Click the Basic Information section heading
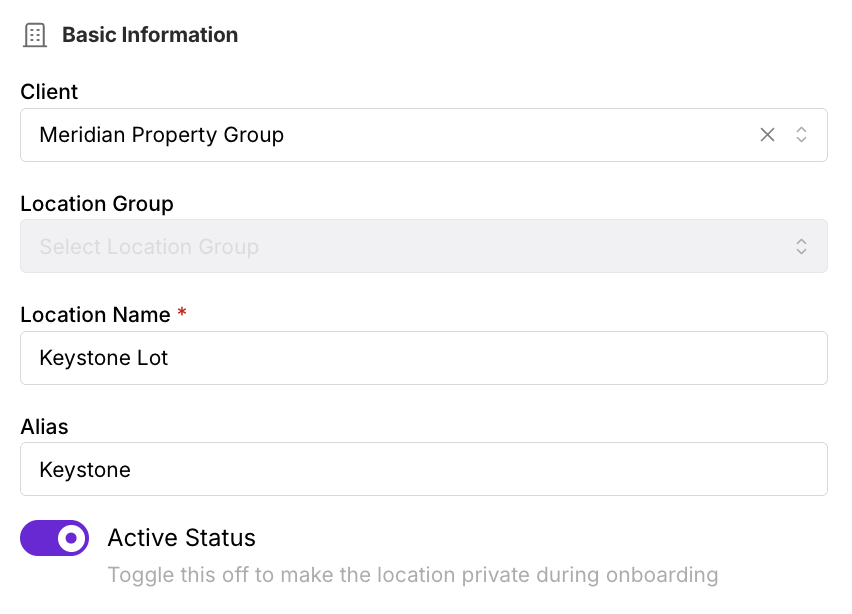The height and width of the screenshot is (614, 852). (150, 35)
